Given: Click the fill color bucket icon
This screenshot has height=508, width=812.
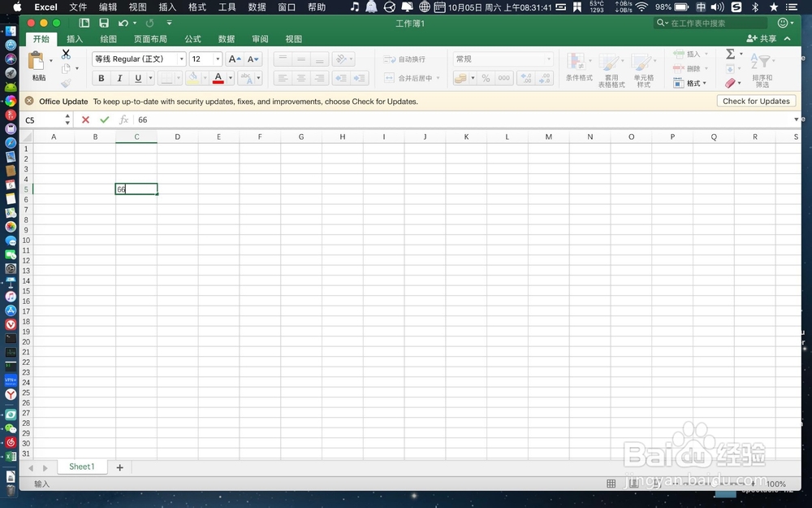Looking at the screenshot, I should pos(195,77).
